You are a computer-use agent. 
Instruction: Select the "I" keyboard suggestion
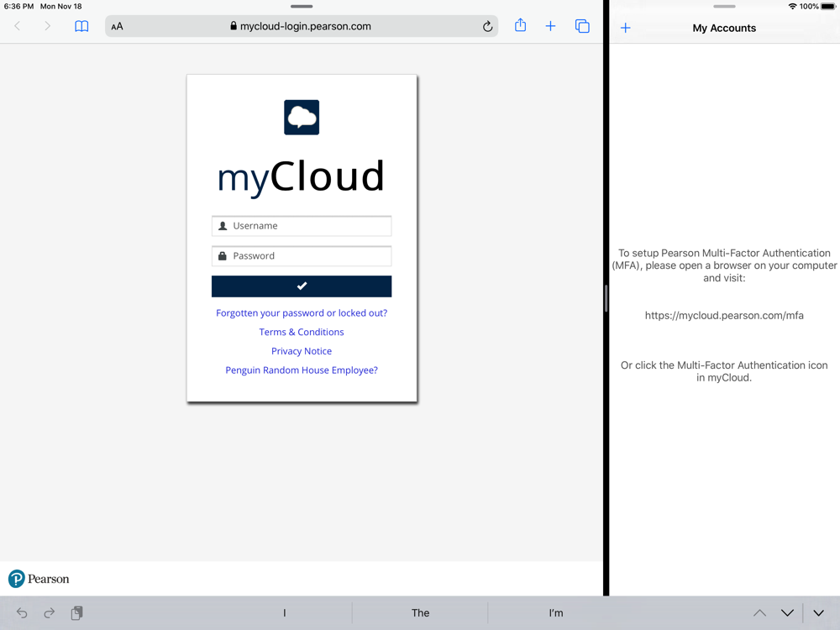[x=285, y=613]
